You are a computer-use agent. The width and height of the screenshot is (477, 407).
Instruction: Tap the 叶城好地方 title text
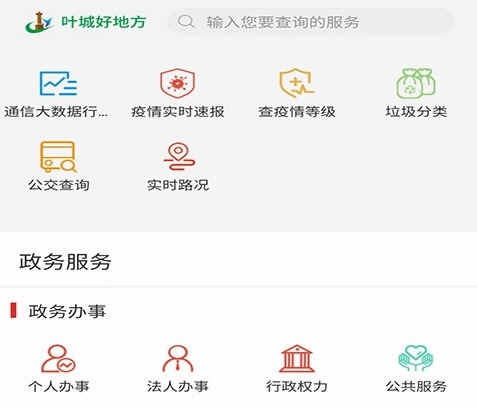(104, 22)
